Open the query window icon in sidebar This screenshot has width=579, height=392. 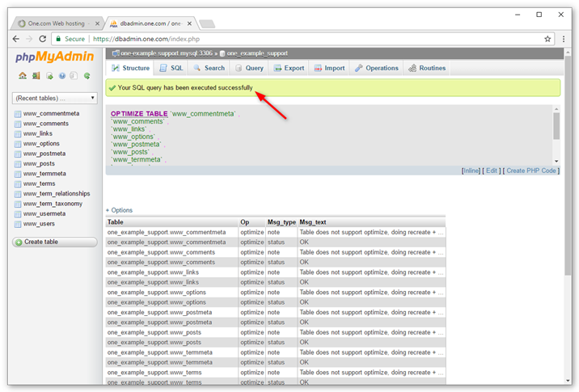tap(49, 76)
